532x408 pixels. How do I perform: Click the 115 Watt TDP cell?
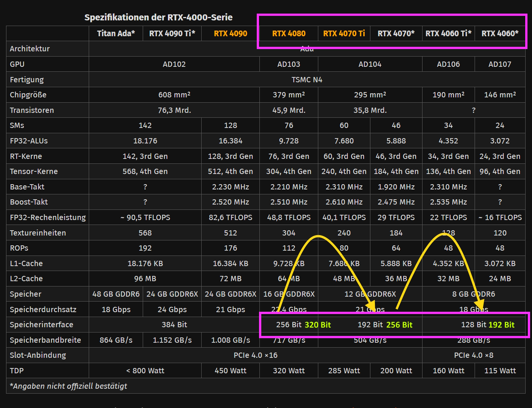pyautogui.click(x=500, y=371)
